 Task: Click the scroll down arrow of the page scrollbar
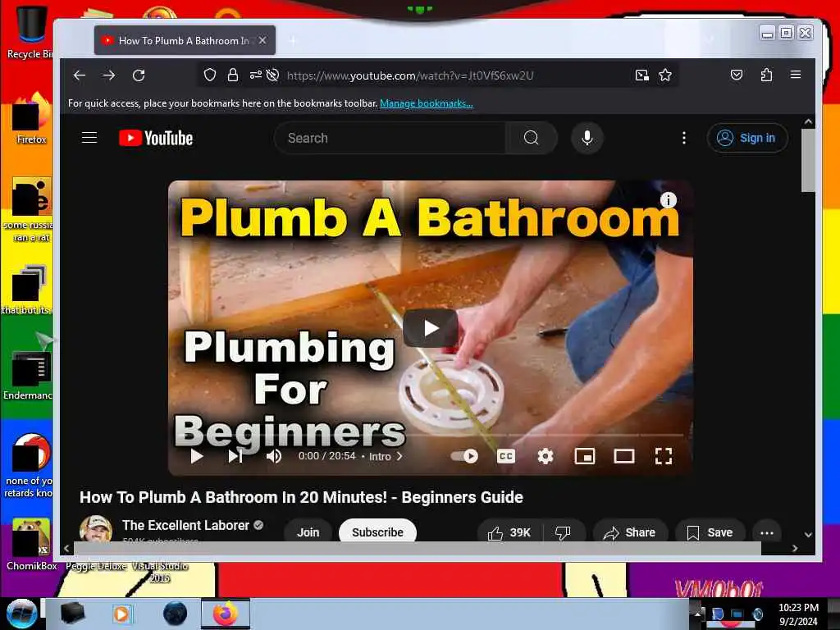tap(808, 534)
